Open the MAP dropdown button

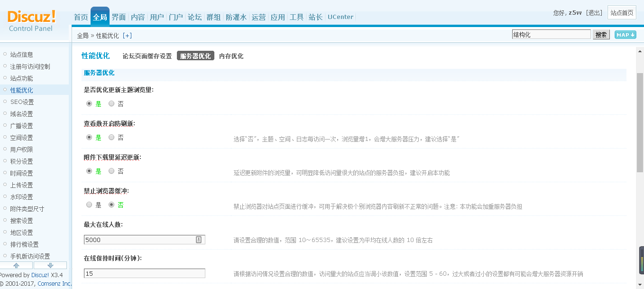point(625,35)
